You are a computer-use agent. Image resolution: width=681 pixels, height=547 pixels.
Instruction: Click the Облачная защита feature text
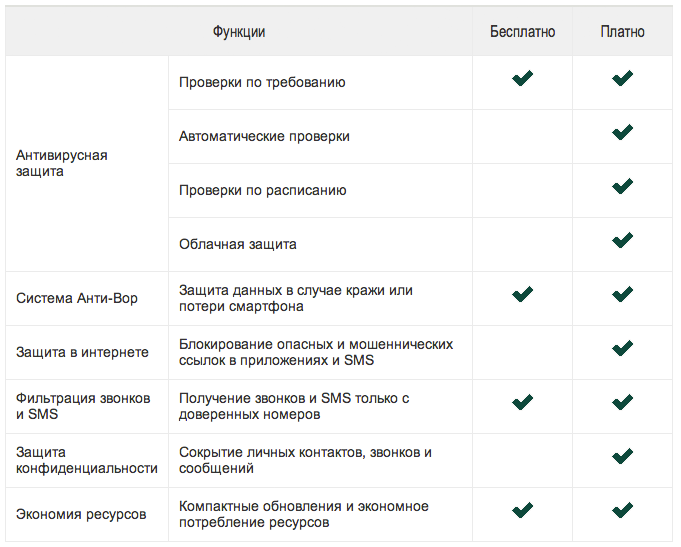click(x=238, y=244)
